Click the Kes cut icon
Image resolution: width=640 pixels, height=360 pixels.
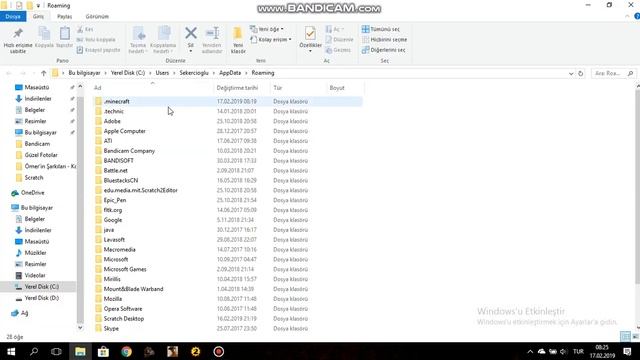[x=85, y=29]
